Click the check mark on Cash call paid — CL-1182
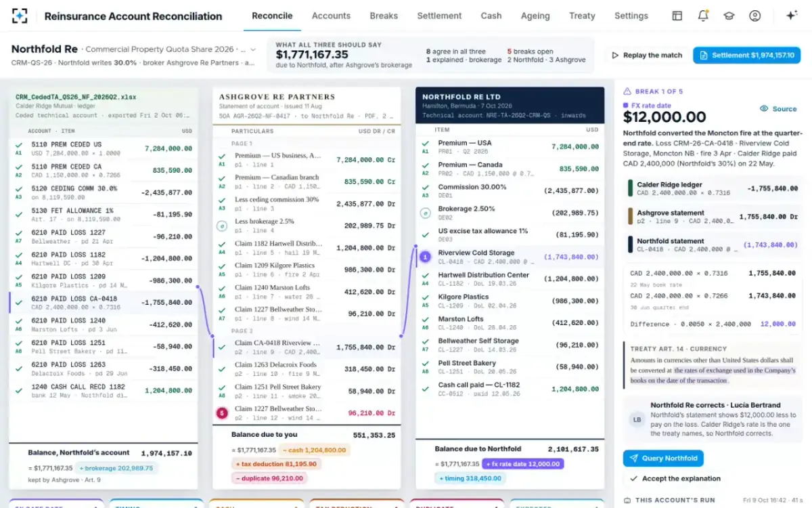 pos(425,389)
